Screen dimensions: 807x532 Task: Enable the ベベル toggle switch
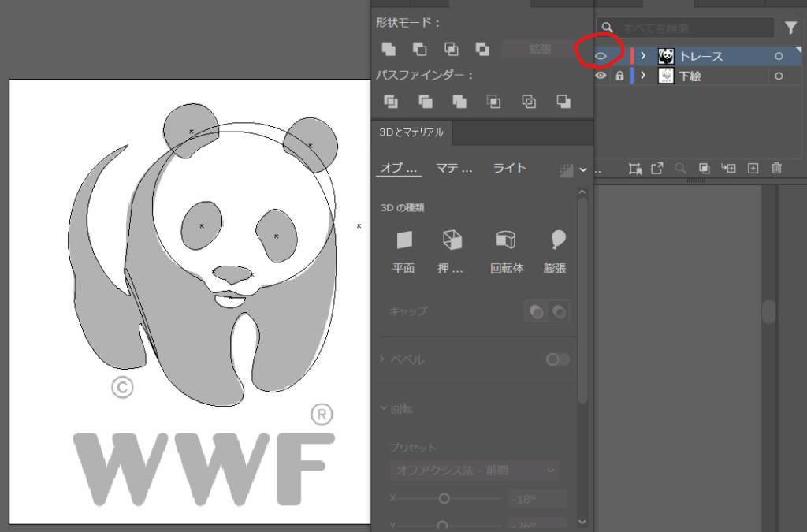coord(558,359)
